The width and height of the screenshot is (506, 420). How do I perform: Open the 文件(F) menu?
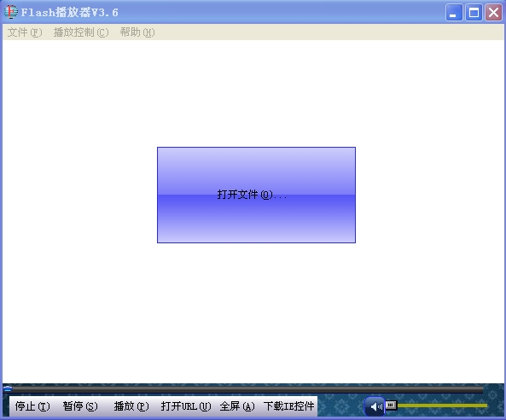[x=25, y=32]
